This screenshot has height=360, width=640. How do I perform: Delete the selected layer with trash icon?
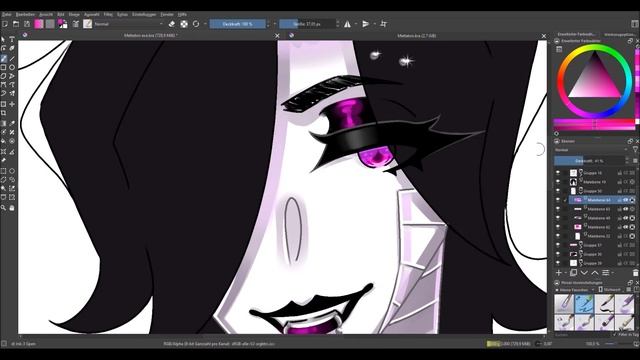[635, 272]
